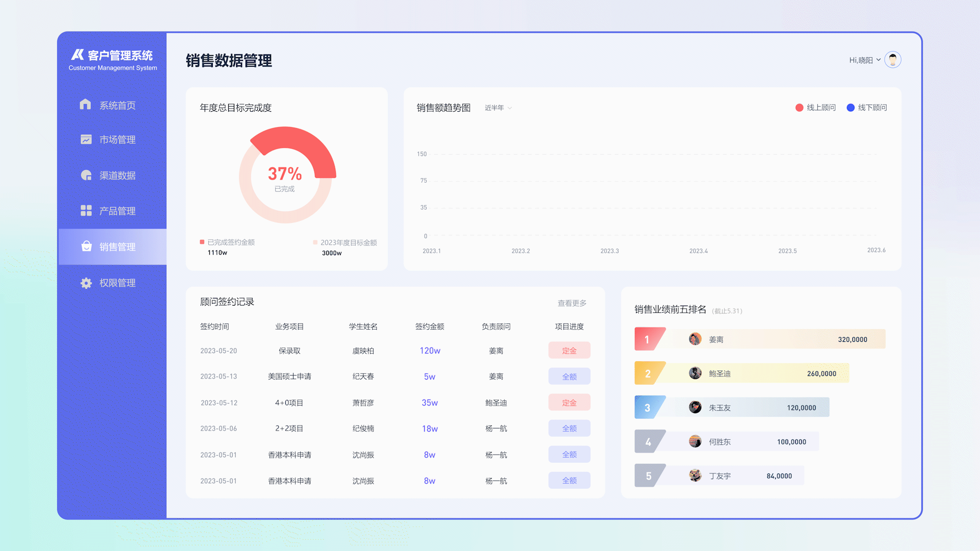Viewport: 980px width, 551px height.
Task: Toggle the 线下顾问 legend item
Action: click(866, 108)
